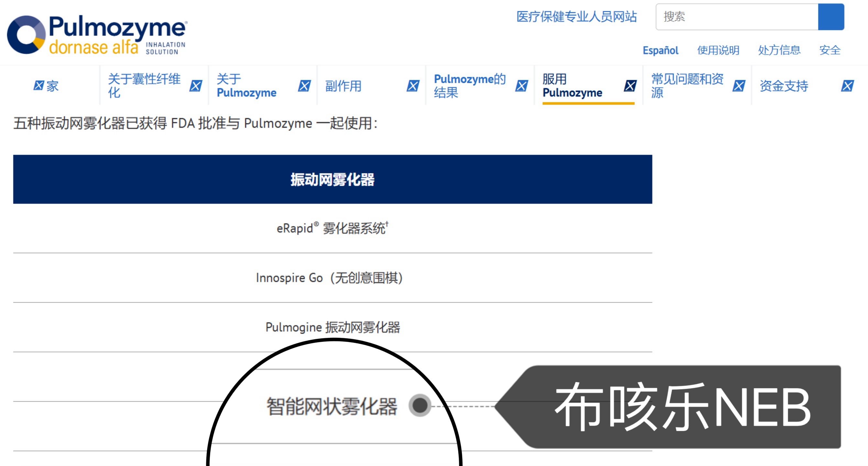Click the arrow icon beside Pulmozyme的结果

point(522,85)
